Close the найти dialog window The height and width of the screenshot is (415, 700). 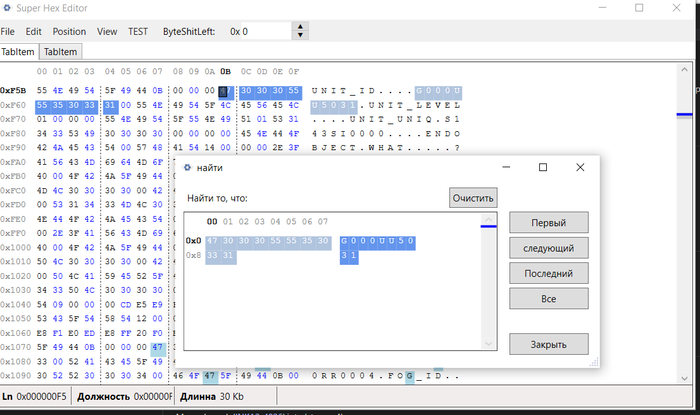[x=579, y=168]
